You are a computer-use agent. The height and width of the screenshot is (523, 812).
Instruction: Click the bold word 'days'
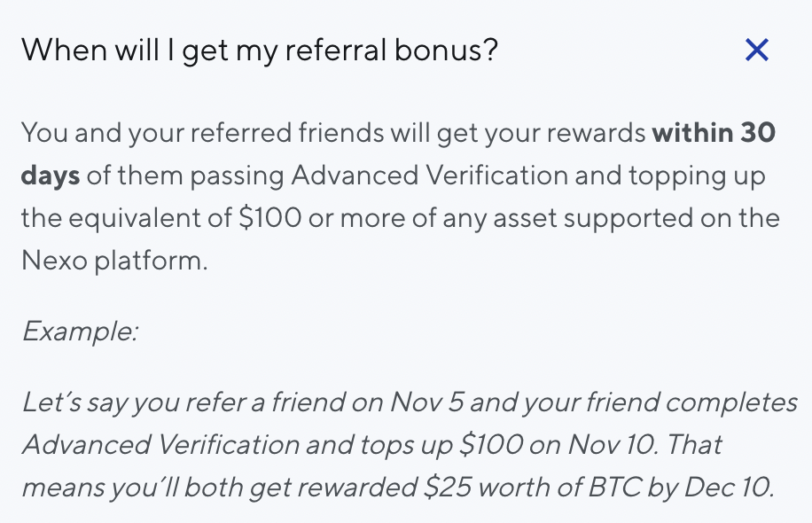pos(51,176)
